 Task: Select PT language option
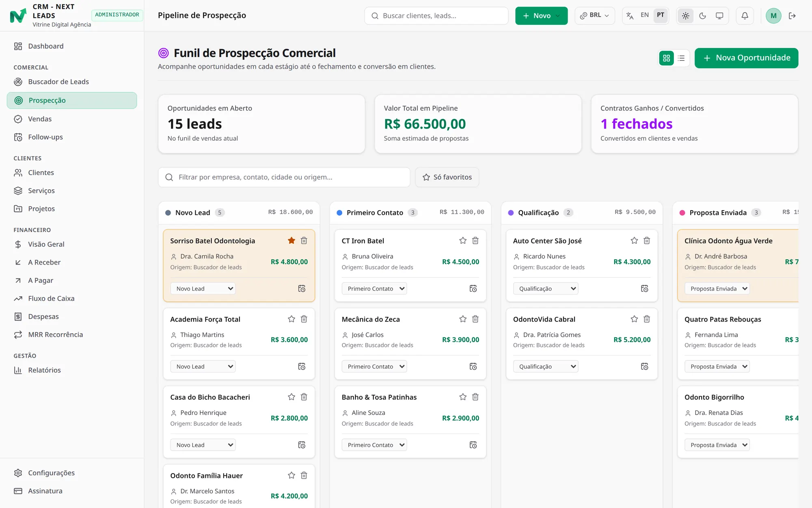(x=661, y=15)
